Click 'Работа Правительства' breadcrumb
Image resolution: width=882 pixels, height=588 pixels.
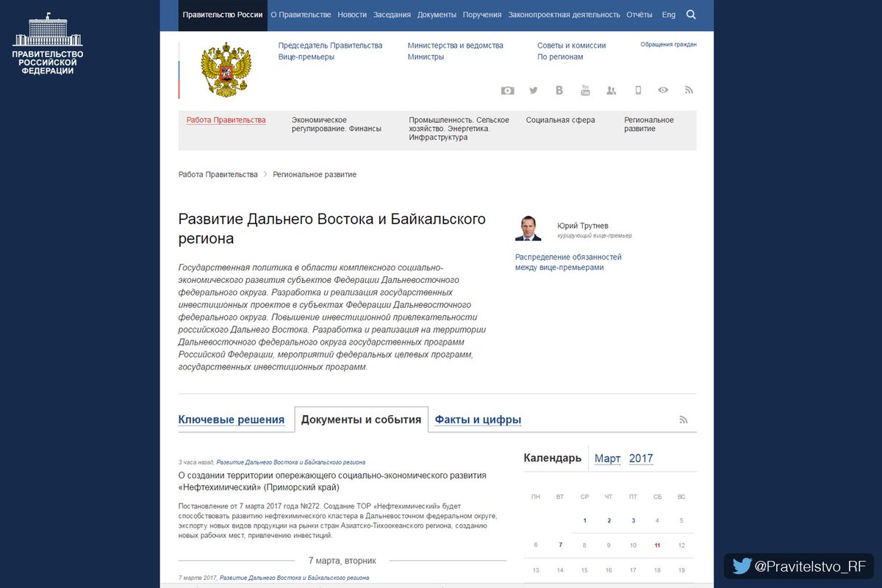tap(218, 175)
